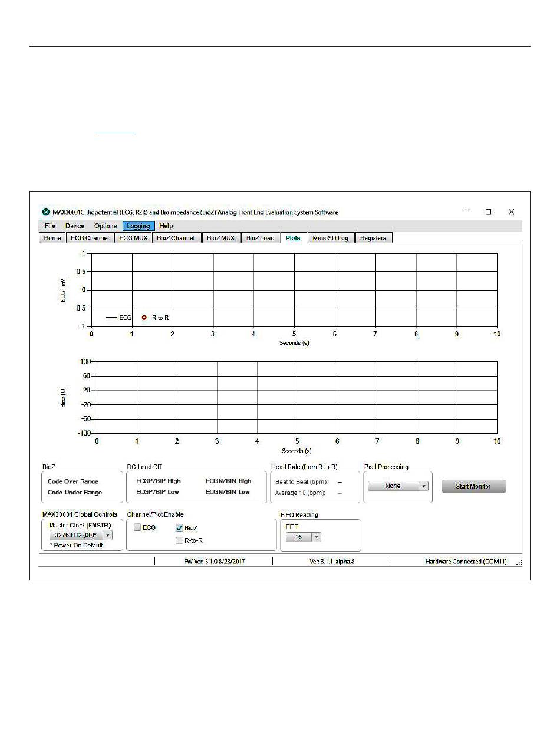Click 'Code Over Range' BioZ indicator
Screen dimensions: 560x739
point(73,481)
